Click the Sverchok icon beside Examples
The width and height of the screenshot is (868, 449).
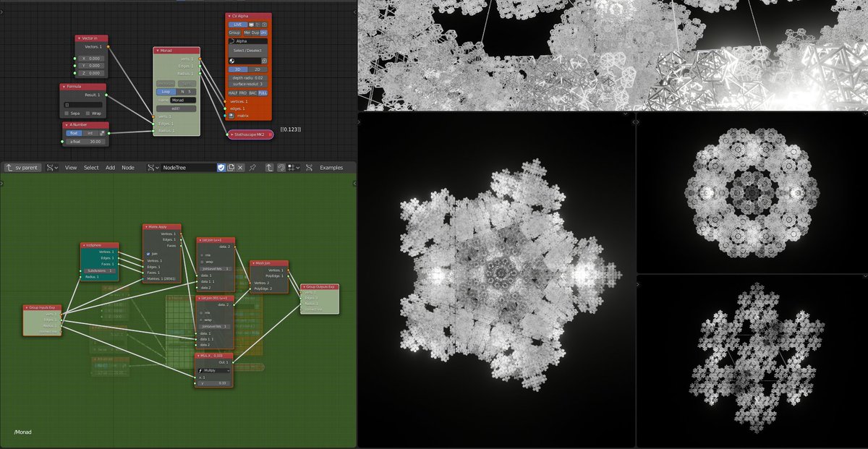click(x=309, y=167)
